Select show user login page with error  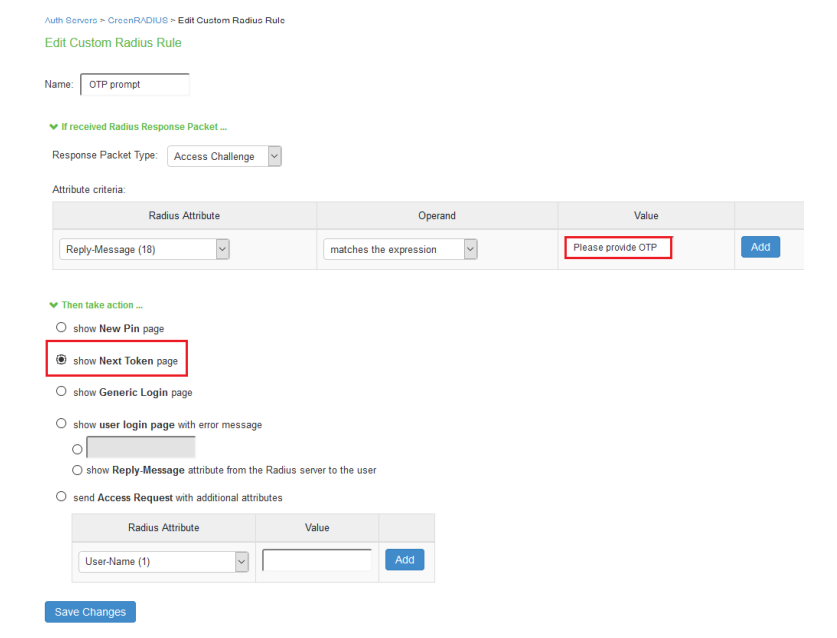62,424
